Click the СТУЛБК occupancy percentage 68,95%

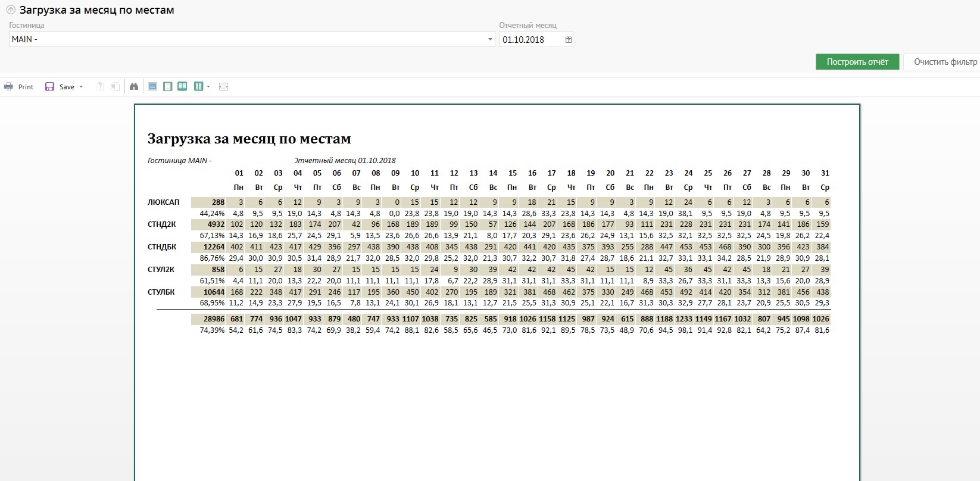click(212, 304)
